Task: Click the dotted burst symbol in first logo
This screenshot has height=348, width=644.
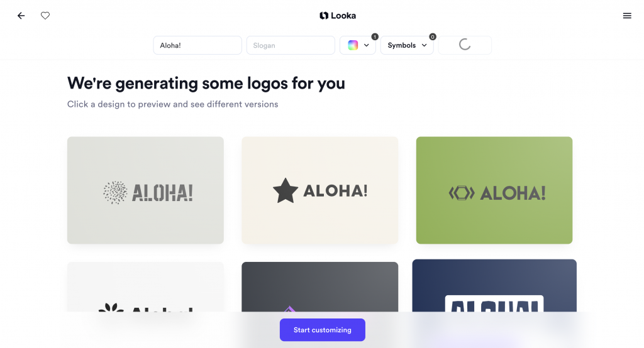Action: (115, 192)
